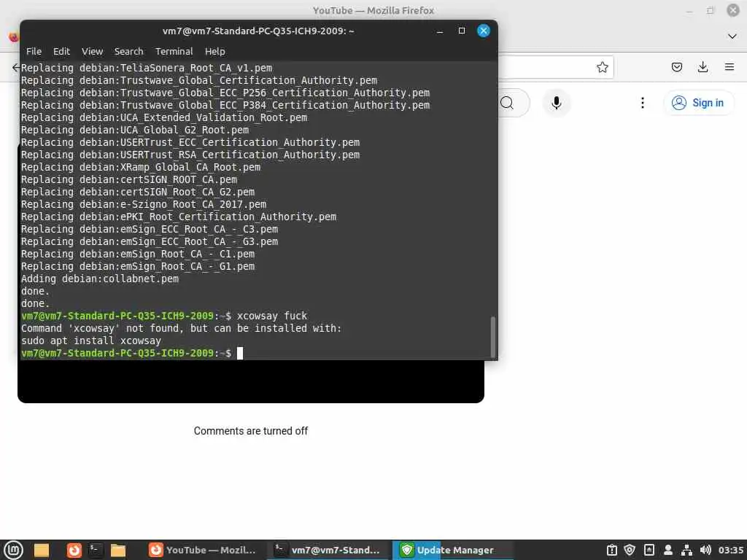Open network connections tray icon

[x=686, y=550]
